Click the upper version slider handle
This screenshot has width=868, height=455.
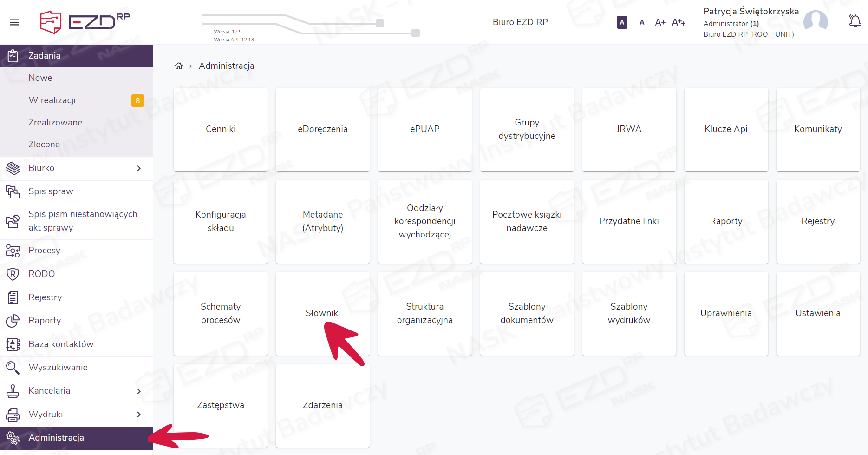point(380,23)
